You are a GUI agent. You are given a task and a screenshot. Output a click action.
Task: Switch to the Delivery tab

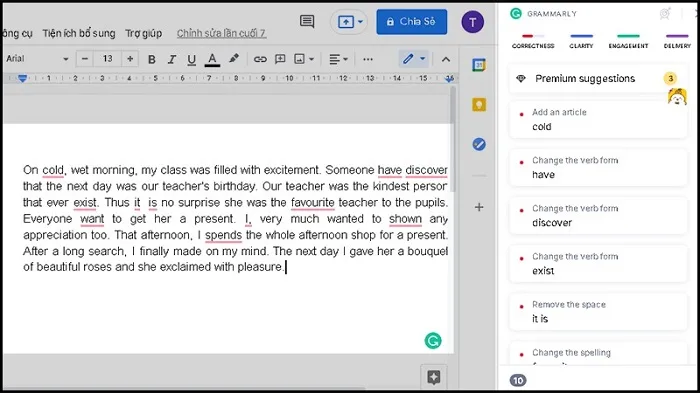click(677, 42)
